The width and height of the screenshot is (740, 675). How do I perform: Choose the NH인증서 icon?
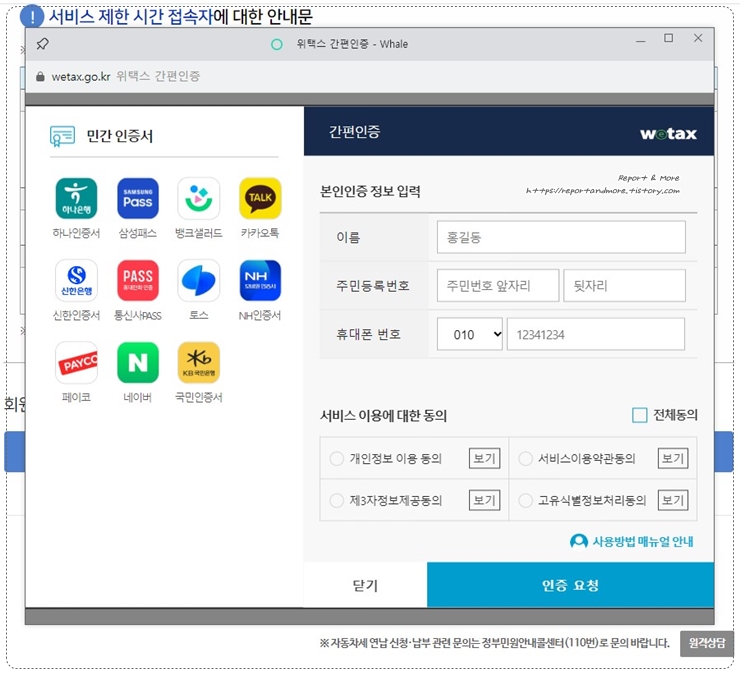[x=260, y=280]
